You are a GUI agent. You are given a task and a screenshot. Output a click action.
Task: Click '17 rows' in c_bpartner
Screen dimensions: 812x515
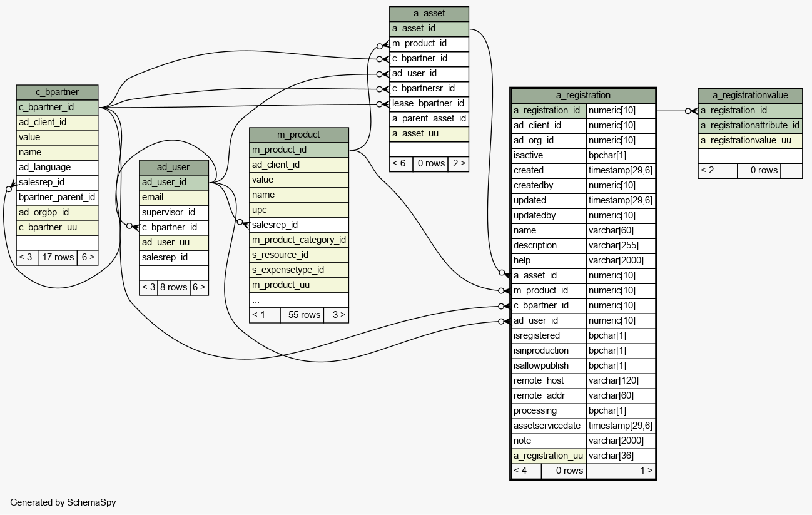[x=58, y=257]
